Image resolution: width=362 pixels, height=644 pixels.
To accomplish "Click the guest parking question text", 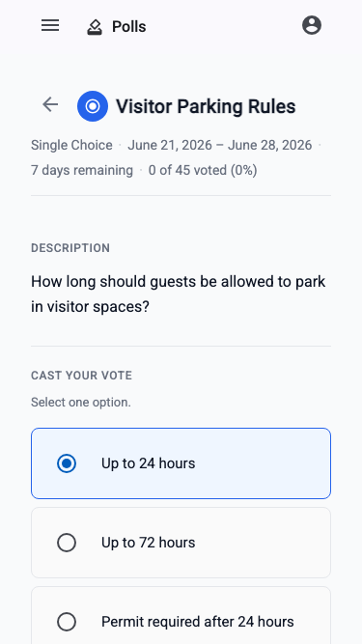I will coord(179,294).
